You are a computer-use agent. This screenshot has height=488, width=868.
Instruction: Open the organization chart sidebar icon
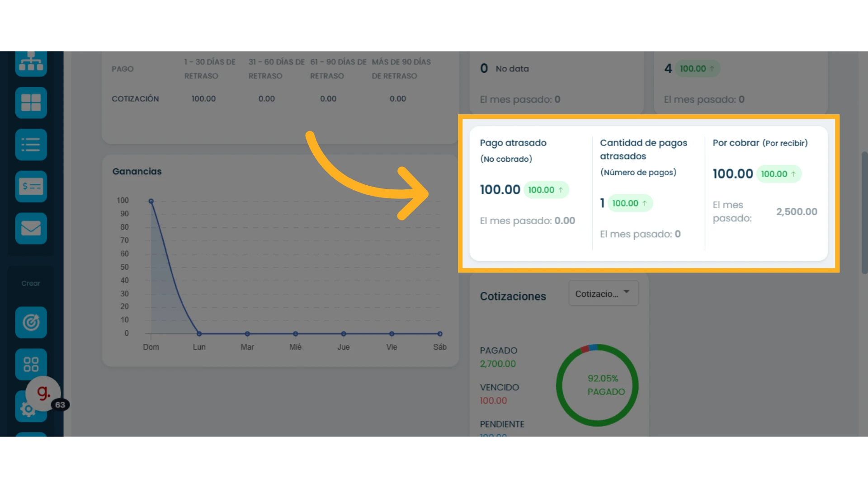[x=31, y=63]
